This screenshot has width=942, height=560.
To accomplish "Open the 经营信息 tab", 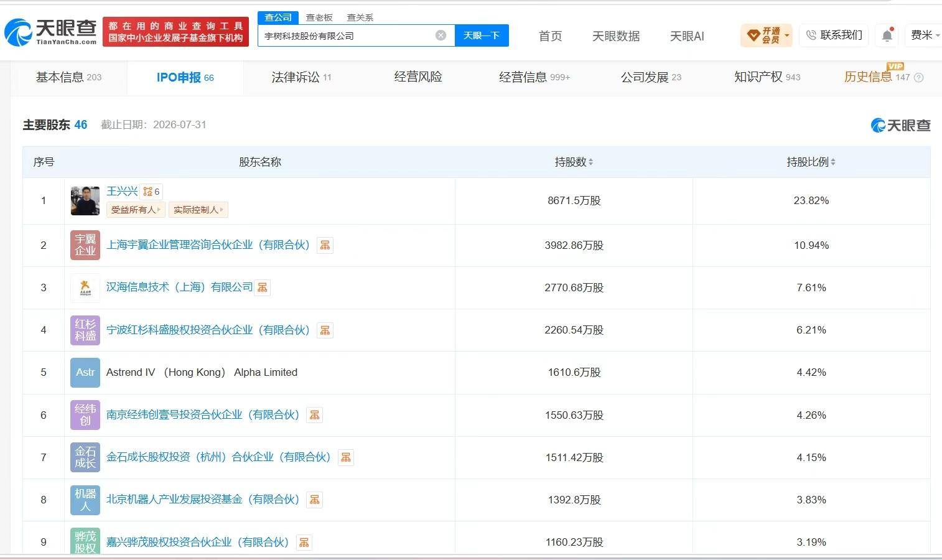I will (534, 77).
